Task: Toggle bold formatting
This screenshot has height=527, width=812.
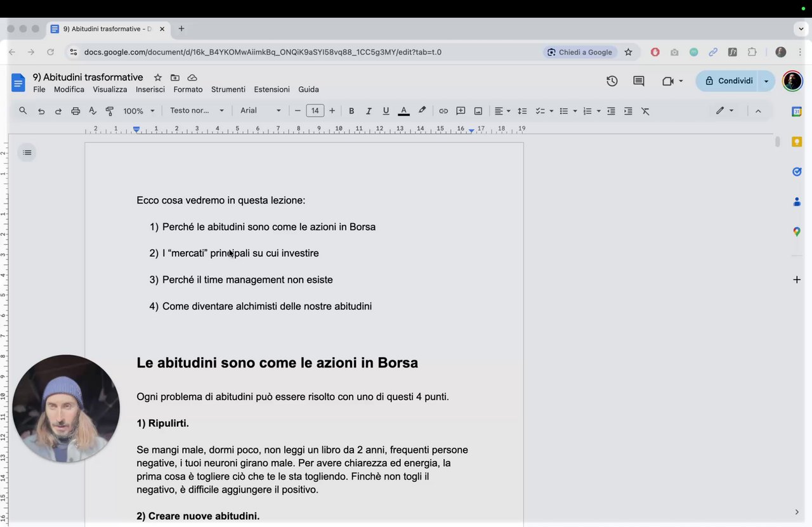Action: [x=351, y=111]
